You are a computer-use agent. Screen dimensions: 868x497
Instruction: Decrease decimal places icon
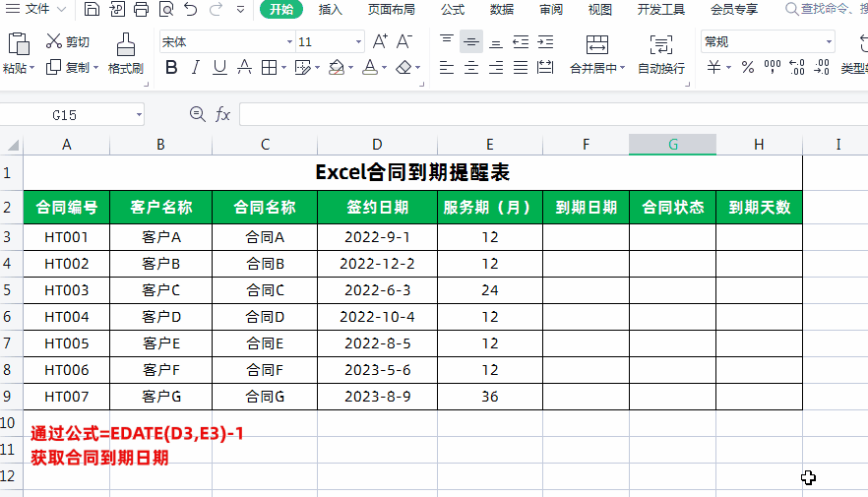coord(822,68)
